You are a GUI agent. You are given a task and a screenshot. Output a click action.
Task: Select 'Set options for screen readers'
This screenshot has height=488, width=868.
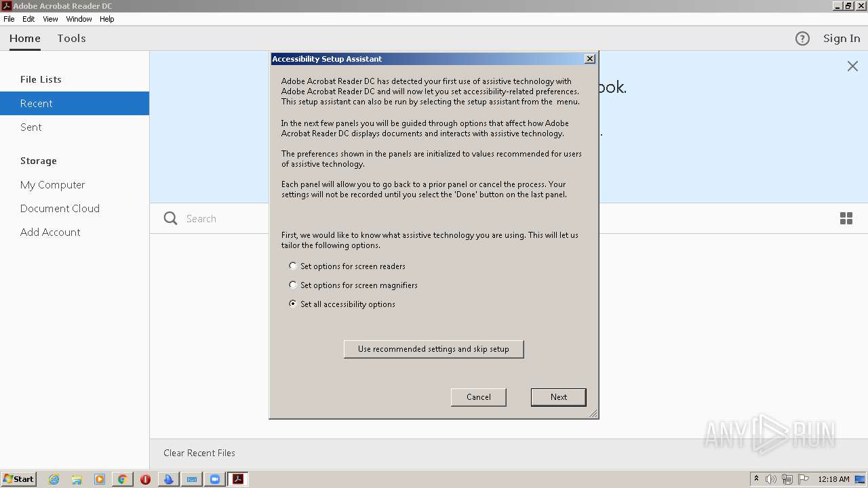pos(347,266)
